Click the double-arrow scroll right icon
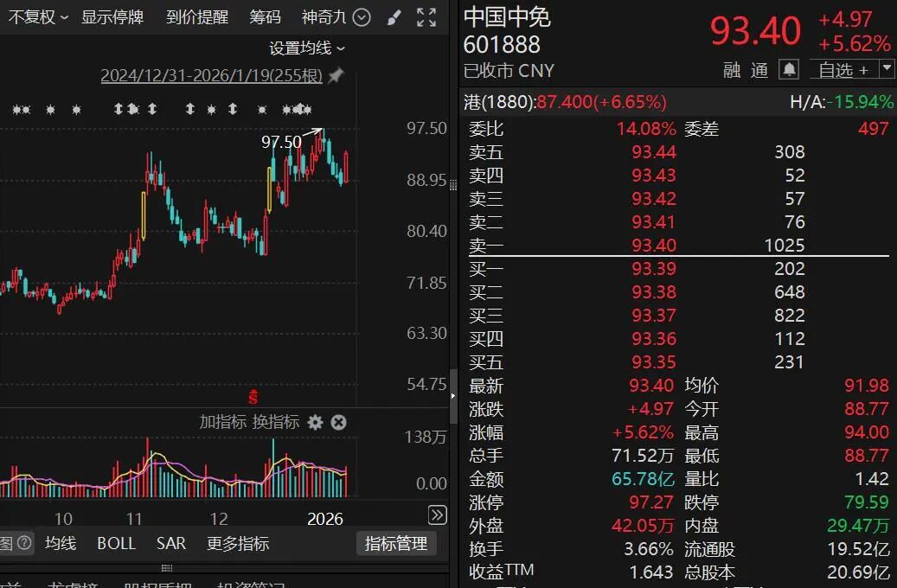This screenshot has height=588, width=897. point(438,515)
